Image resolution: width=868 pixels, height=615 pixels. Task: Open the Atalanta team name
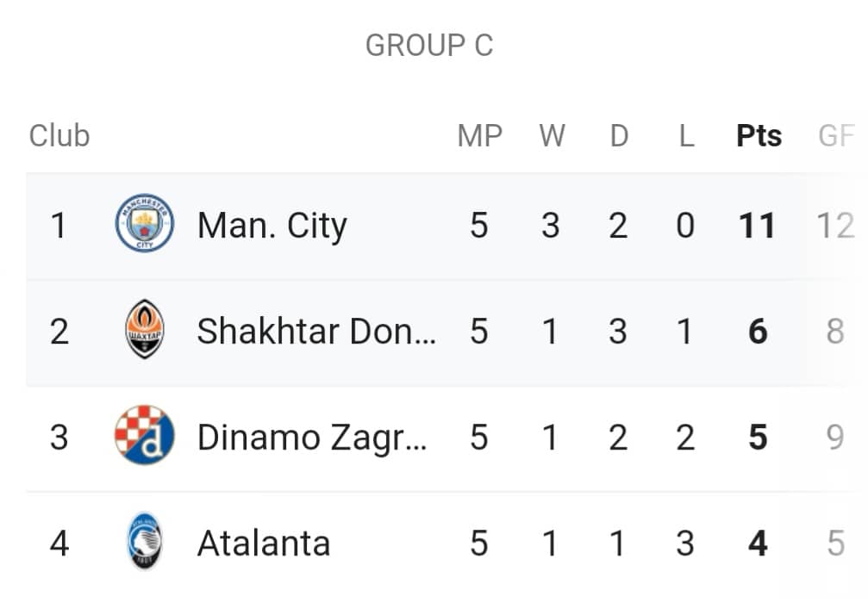tap(264, 544)
